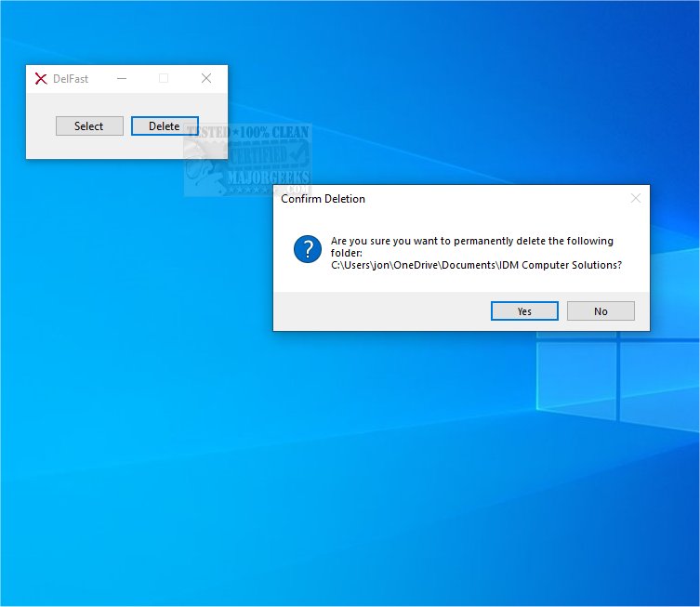Close the DelFast window

(x=206, y=79)
